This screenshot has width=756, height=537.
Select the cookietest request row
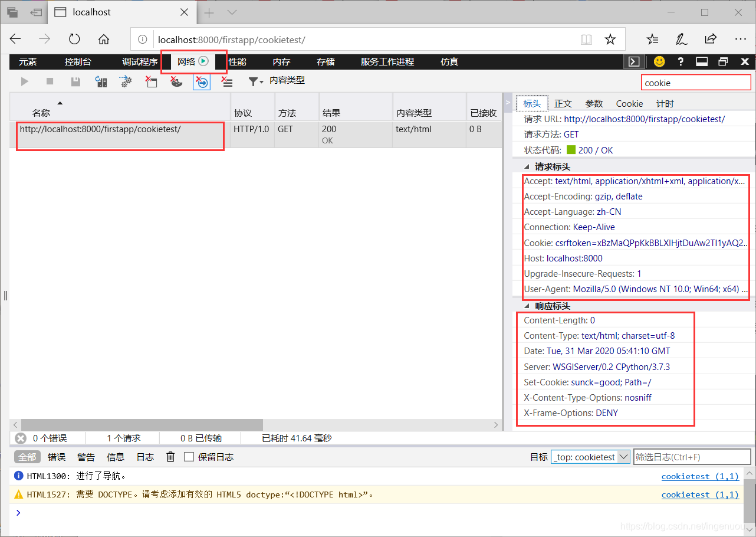(255, 135)
